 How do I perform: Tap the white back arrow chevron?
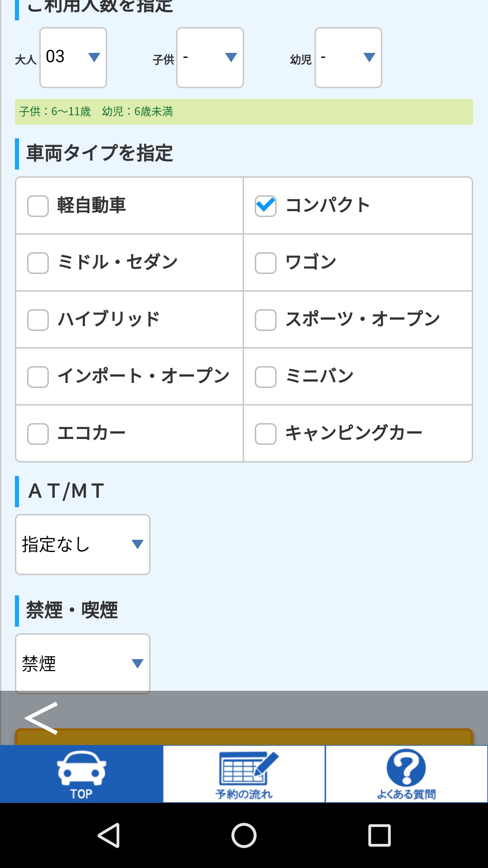42,718
